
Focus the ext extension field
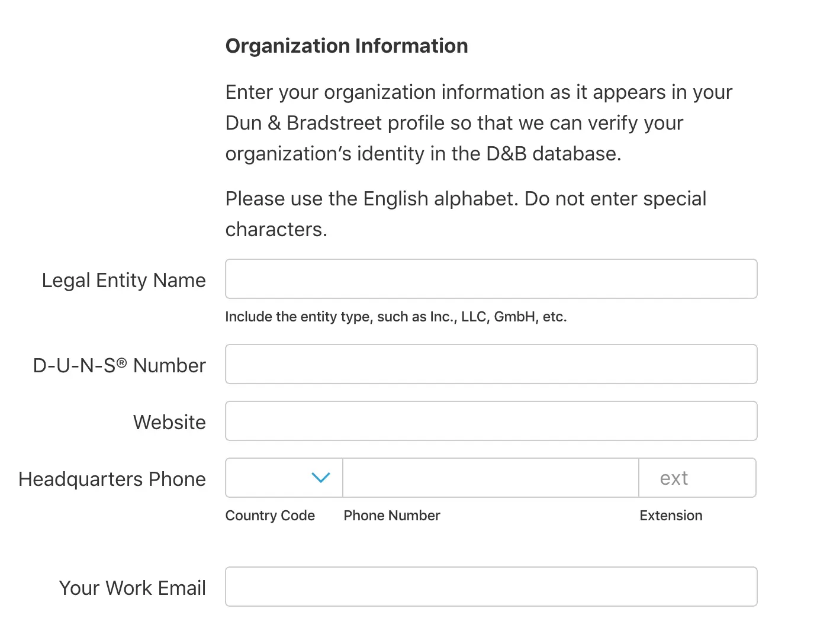coord(697,478)
